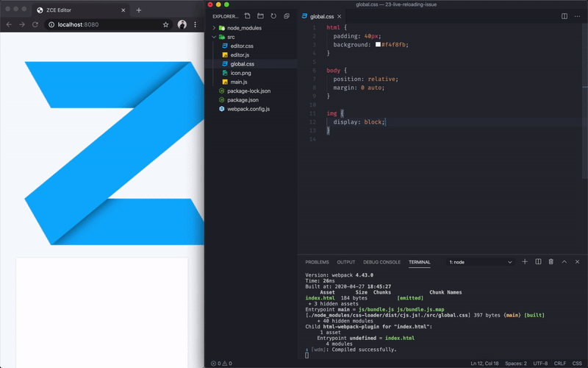588x368 pixels.
Task: Kill terminal with the trash icon
Action: [x=551, y=262]
